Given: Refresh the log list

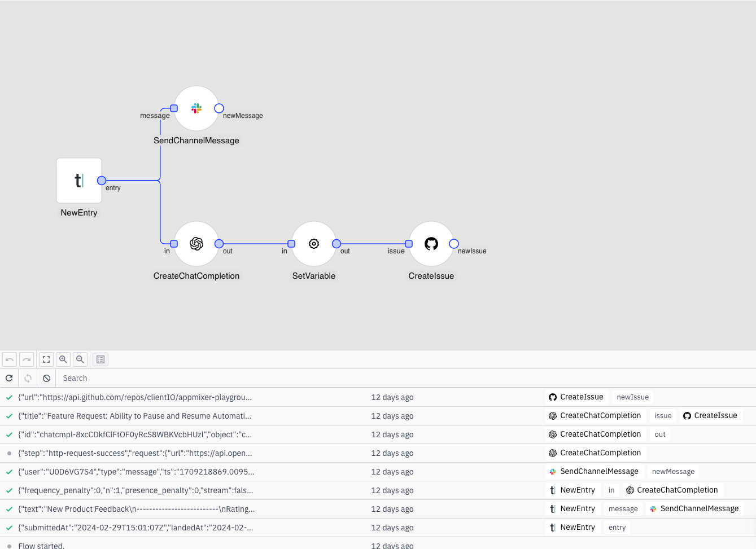Looking at the screenshot, I should coord(9,378).
